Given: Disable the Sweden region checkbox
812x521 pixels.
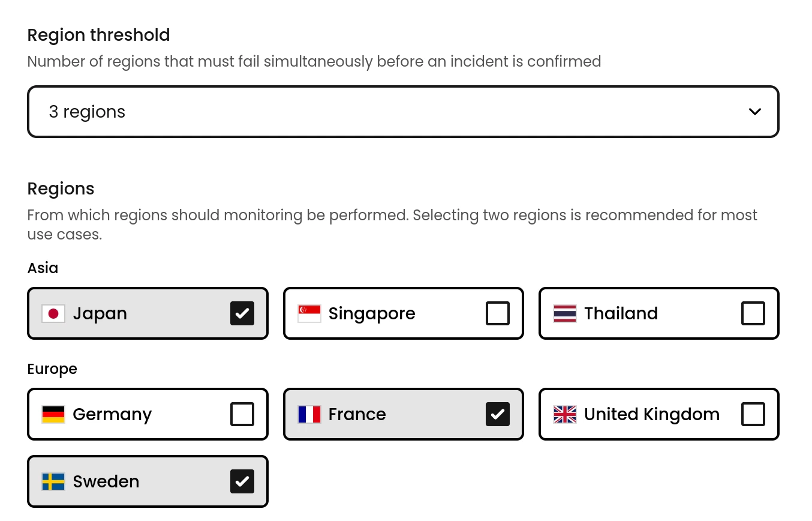Looking at the screenshot, I should click(x=242, y=481).
